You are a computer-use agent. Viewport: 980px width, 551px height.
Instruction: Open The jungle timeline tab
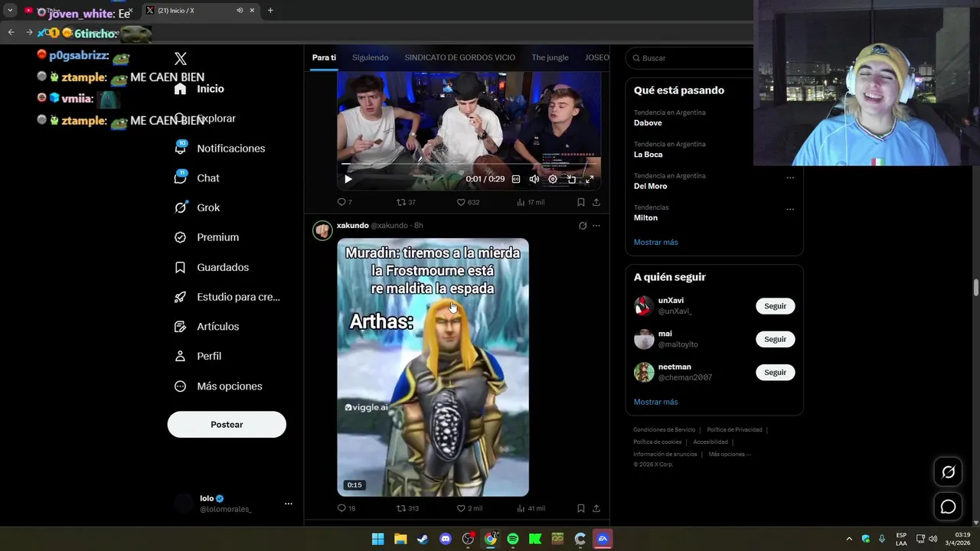pyautogui.click(x=550, y=57)
